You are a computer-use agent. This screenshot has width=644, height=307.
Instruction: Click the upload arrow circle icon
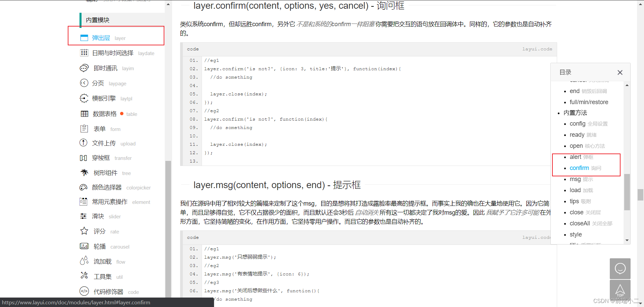84,143
